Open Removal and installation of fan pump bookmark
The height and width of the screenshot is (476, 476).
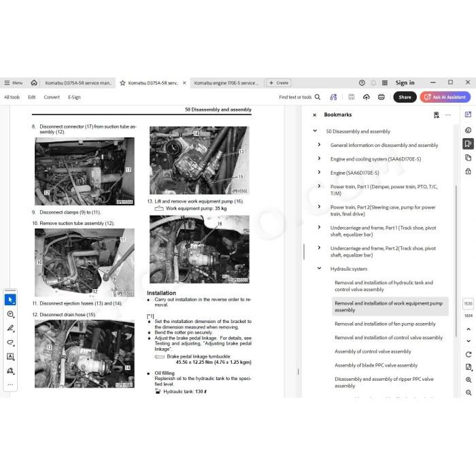(x=385, y=324)
